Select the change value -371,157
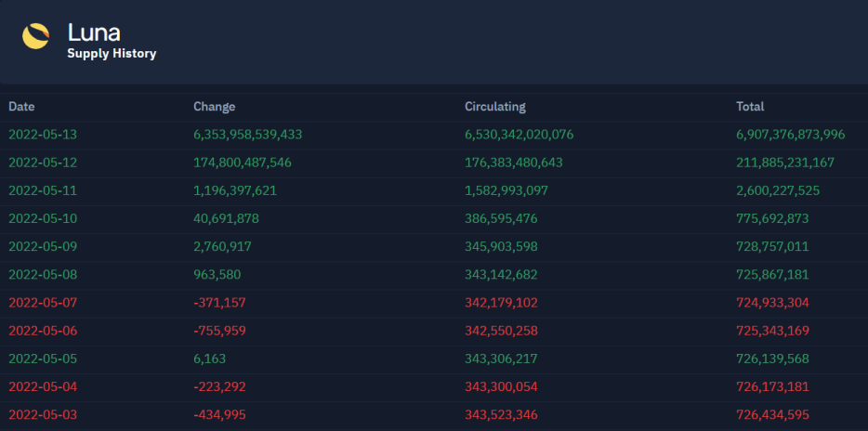Viewport: 868px width, 431px height. 219,303
